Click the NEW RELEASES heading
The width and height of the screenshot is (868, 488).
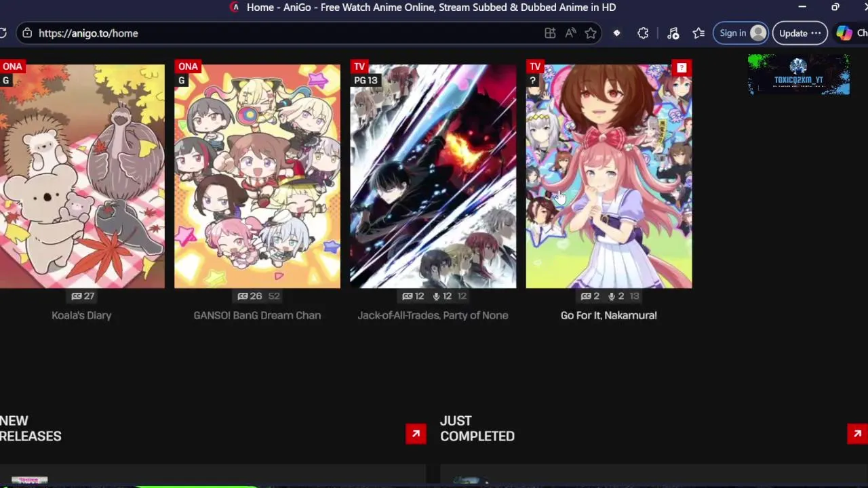pyautogui.click(x=31, y=428)
